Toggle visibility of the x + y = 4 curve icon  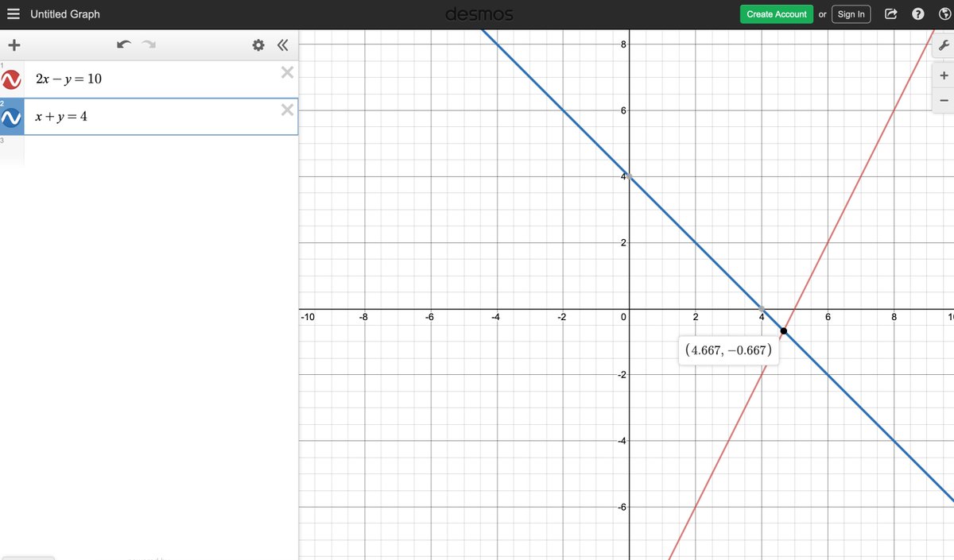point(12,117)
